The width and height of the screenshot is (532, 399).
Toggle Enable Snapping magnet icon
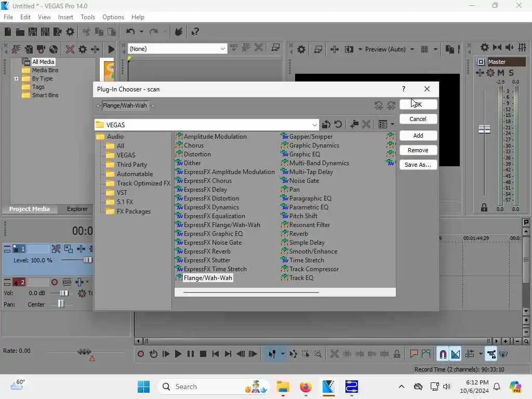pos(443,354)
